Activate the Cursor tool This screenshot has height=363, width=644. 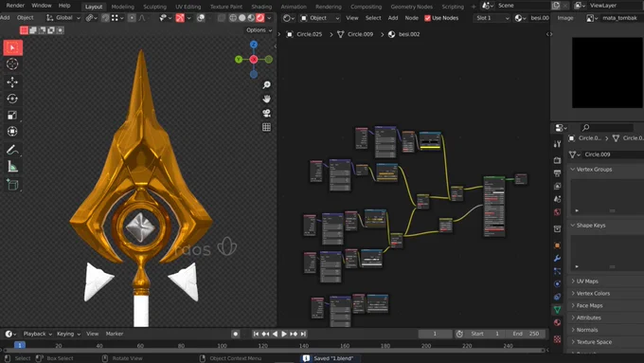[x=12, y=64]
